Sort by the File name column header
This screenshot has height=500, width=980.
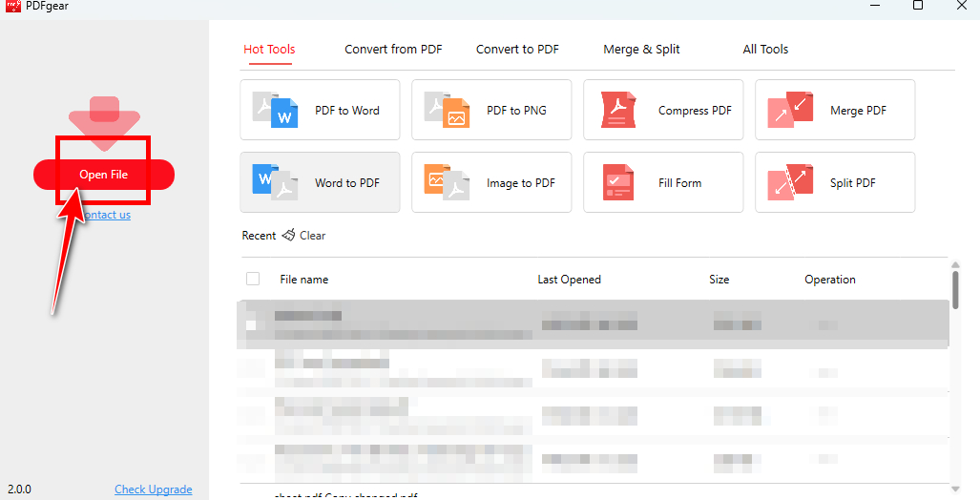click(303, 280)
